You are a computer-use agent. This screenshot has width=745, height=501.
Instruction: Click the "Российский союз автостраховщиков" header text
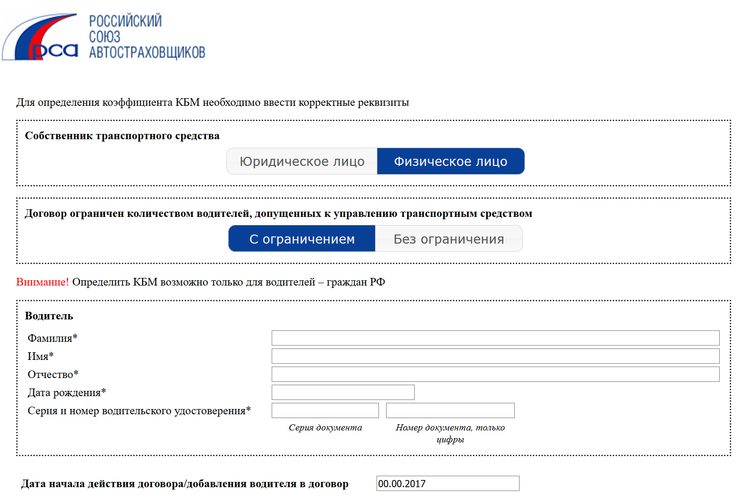(x=146, y=36)
